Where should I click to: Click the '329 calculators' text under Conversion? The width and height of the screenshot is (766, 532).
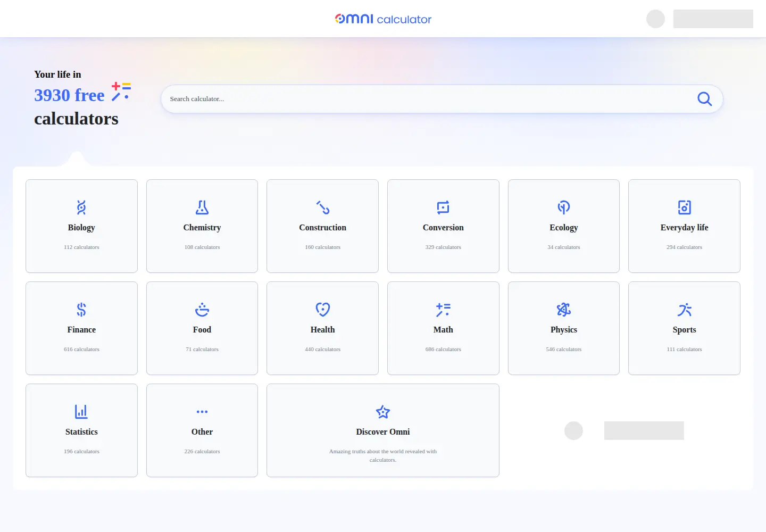[x=443, y=247]
